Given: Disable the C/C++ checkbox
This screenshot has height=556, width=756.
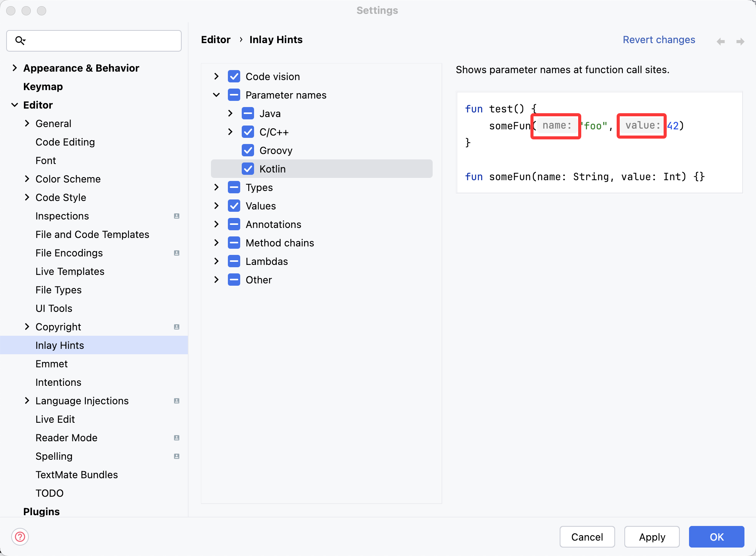Looking at the screenshot, I should [x=248, y=132].
